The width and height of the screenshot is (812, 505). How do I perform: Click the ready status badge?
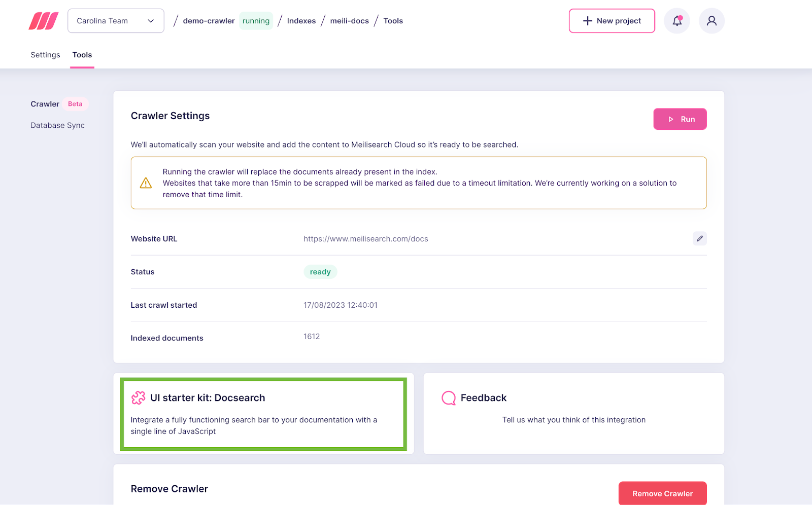[x=320, y=272]
